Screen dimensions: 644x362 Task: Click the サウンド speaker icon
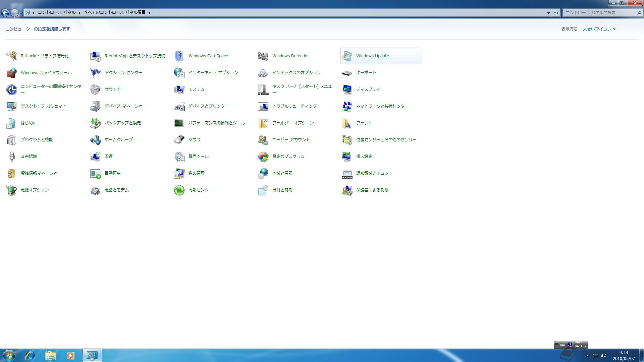pyautogui.click(x=96, y=89)
